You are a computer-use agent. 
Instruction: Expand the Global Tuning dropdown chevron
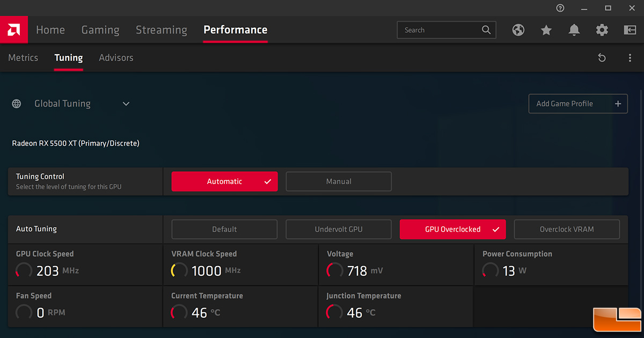pos(126,104)
